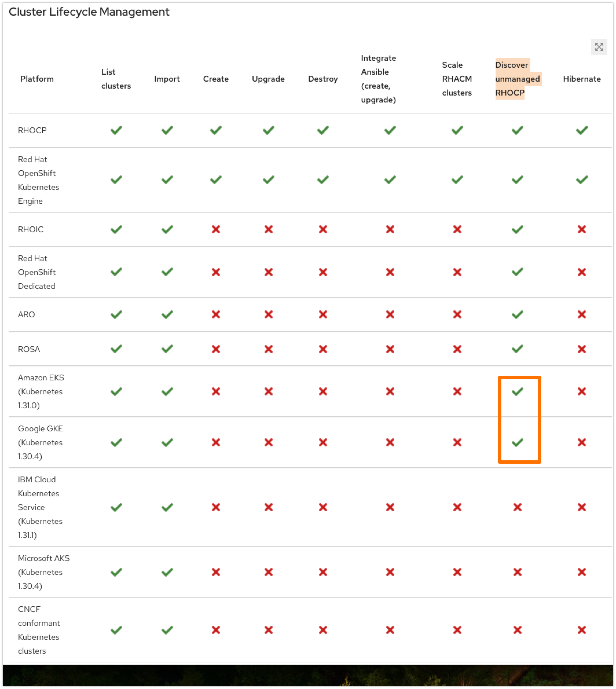Click the IBM Cloud Destroy red X
The image size is (616, 689).
pos(323,507)
